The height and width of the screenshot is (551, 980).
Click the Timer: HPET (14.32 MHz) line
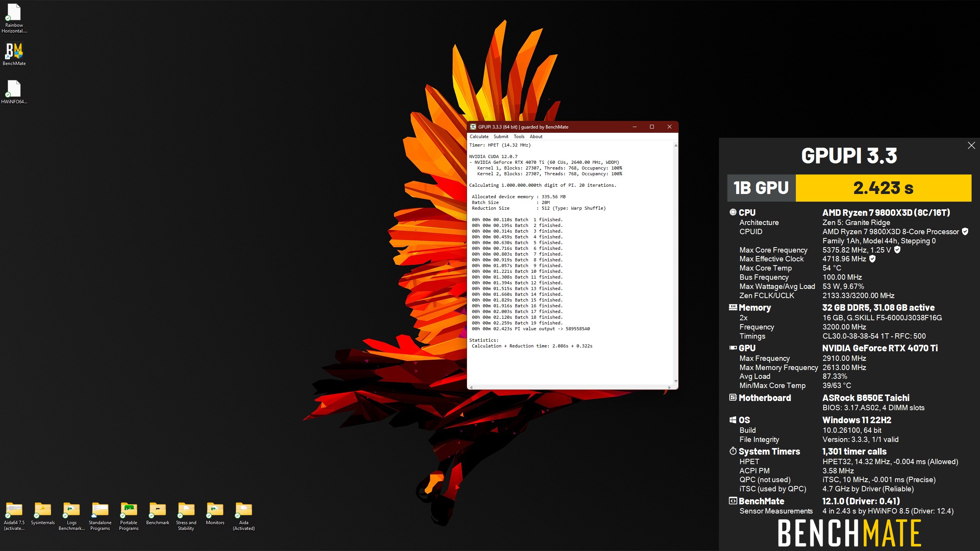pyautogui.click(x=500, y=145)
